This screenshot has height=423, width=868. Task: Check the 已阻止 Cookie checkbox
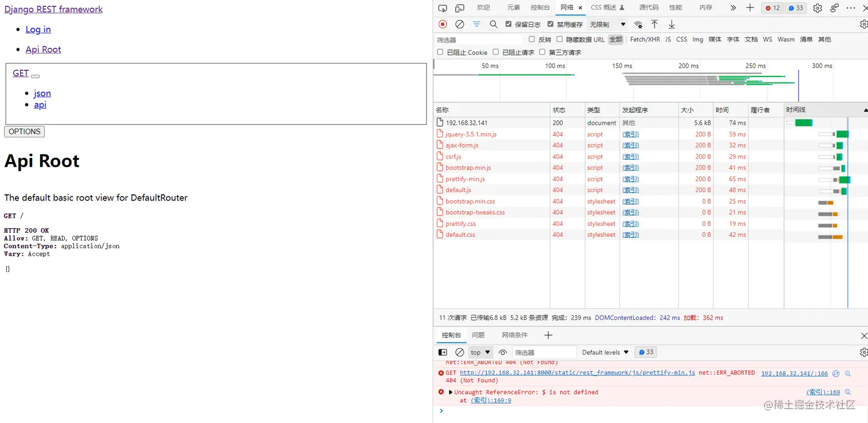440,52
